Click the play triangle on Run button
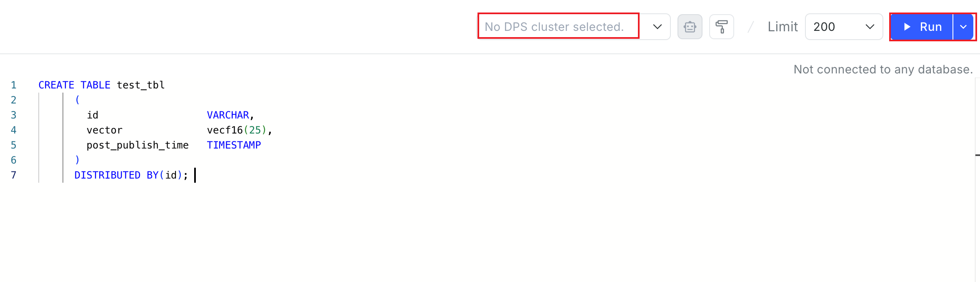 [907, 27]
